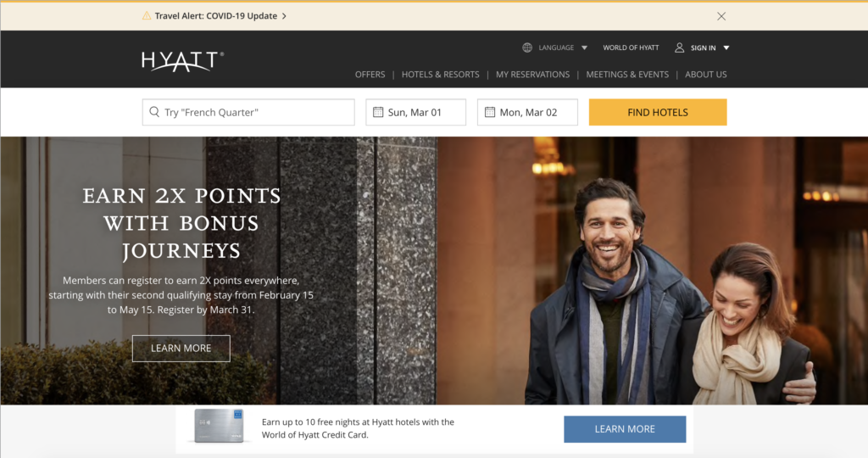Image resolution: width=868 pixels, height=458 pixels.
Task: Click Learn More on Bonus Journeys banner
Action: 181,349
